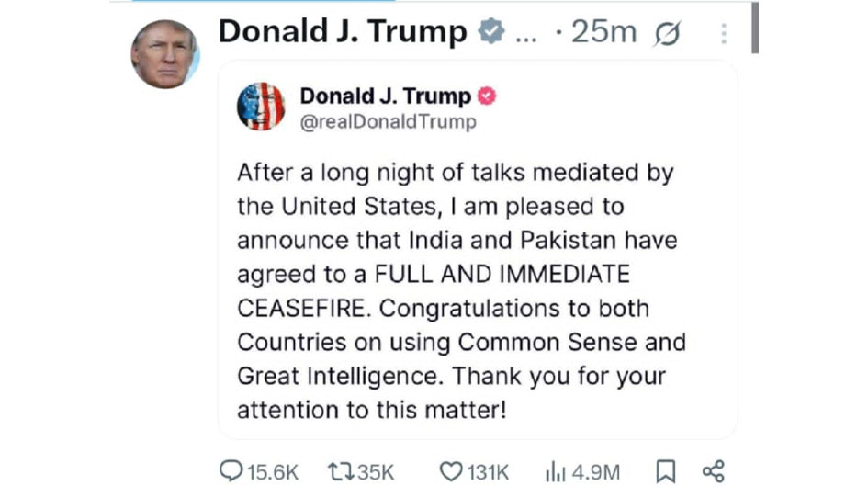The image size is (868, 486).
Task: Bookmark this post
Action: [666, 472]
